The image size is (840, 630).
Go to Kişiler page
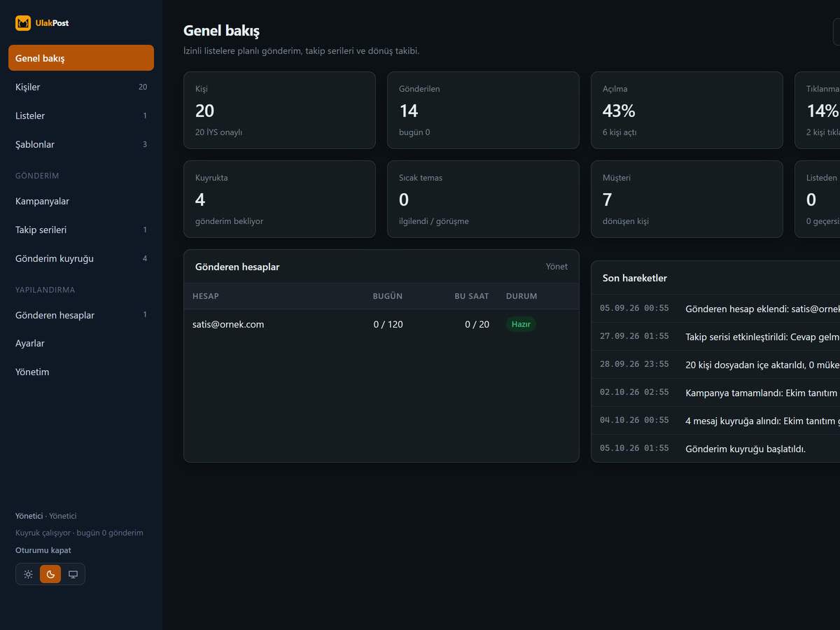(x=81, y=87)
